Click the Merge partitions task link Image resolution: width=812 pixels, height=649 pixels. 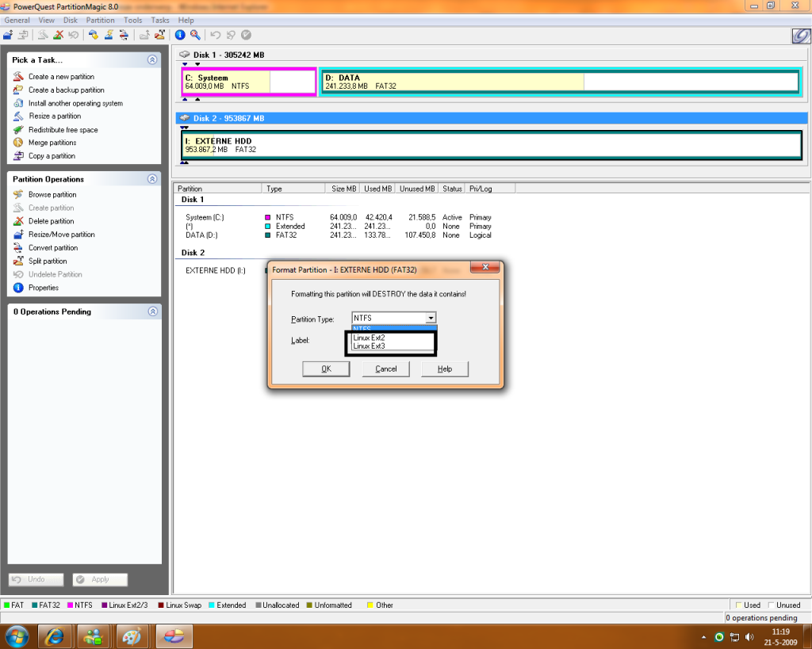(x=52, y=143)
